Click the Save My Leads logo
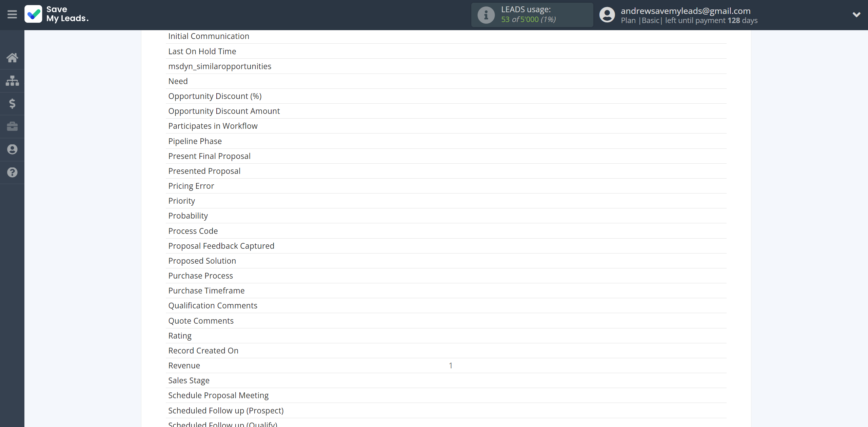868x427 pixels. (x=57, y=14)
